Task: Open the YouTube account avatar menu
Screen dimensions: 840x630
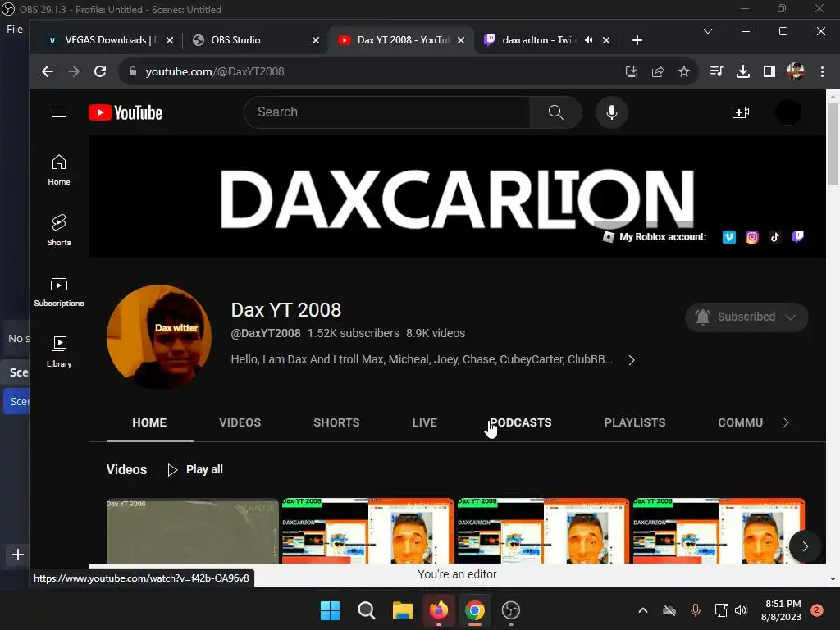Action: [x=788, y=112]
